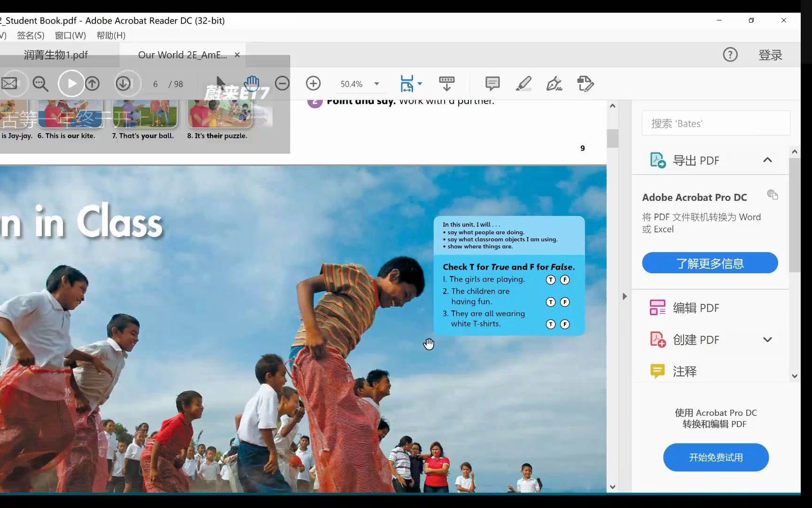This screenshot has width=812, height=508.
Task: Click the document vertical scrollbar thumb
Action: 612,138
